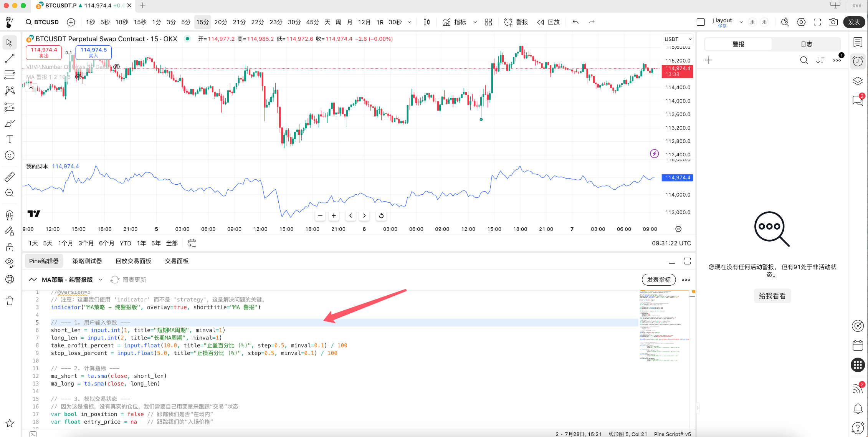Click the favorites star icon

[x=10, y=423]
